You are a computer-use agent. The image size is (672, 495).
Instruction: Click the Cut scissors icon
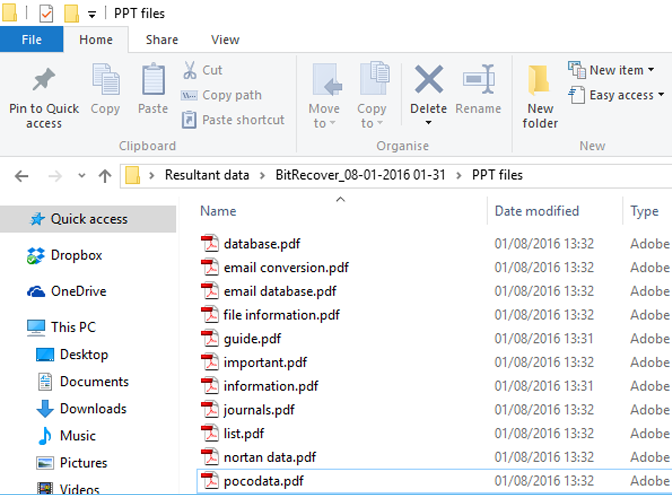(190, 70)
